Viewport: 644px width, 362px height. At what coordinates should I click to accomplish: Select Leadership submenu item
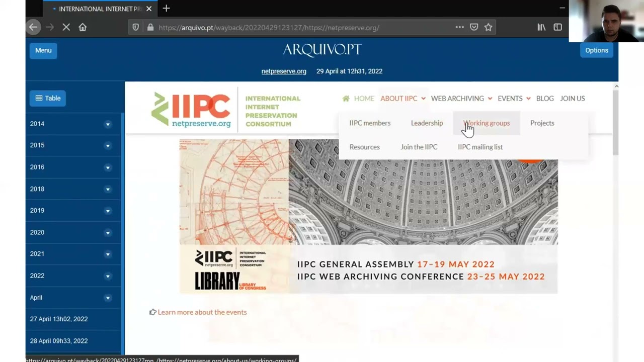point(427,123)
